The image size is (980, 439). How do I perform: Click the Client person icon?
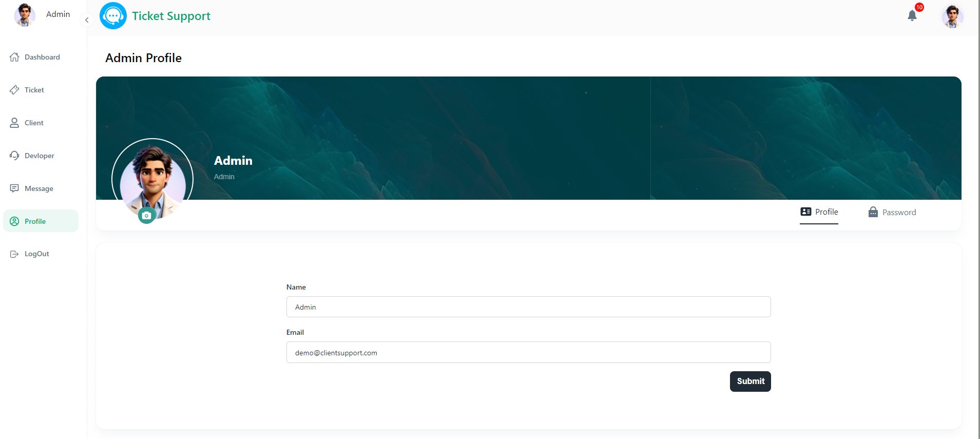click(x=14, y=123)
